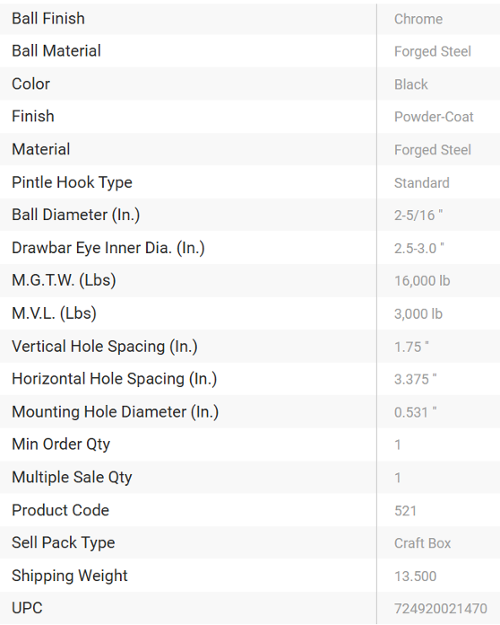Viewport: 500px width, 625px height.
Task: Select the Material row label
Action: (41, 149)
